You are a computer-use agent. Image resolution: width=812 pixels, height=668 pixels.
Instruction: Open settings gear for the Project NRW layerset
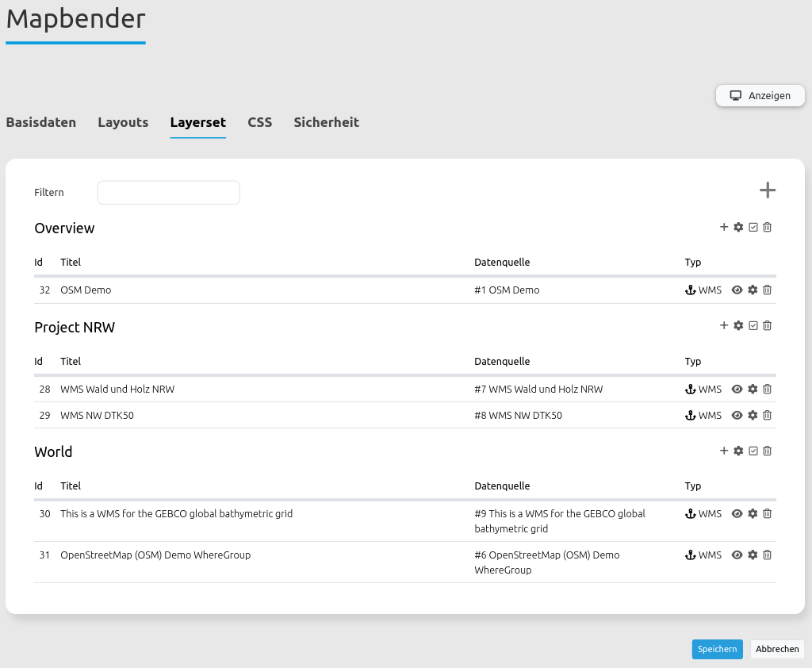[x=738, y=325]
